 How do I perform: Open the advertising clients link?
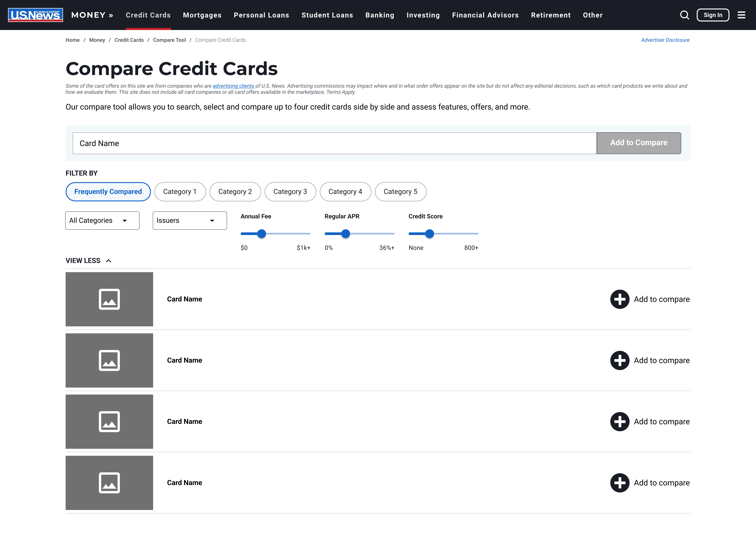coord(233,86)
